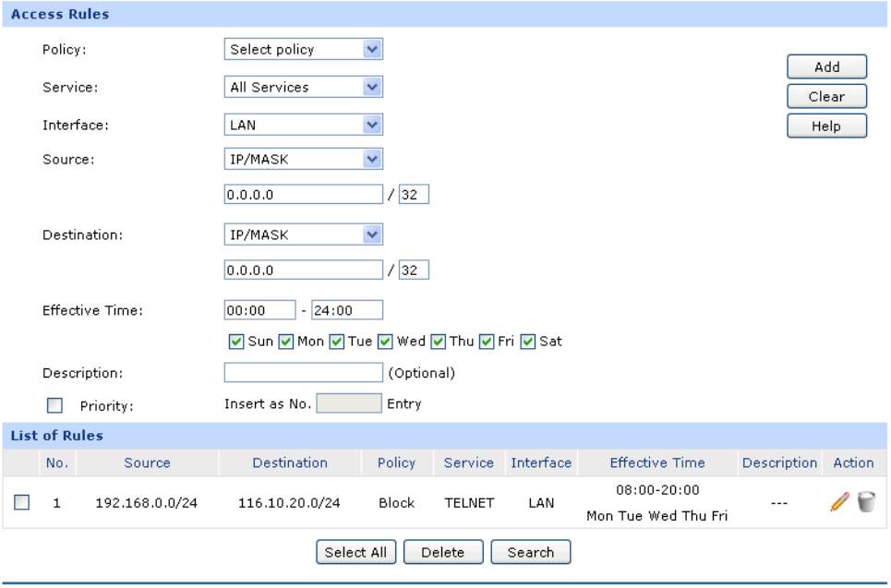Click destination cell 116.10.20.0/24
This screenshot has width=891, height=588.
point(289,503)
